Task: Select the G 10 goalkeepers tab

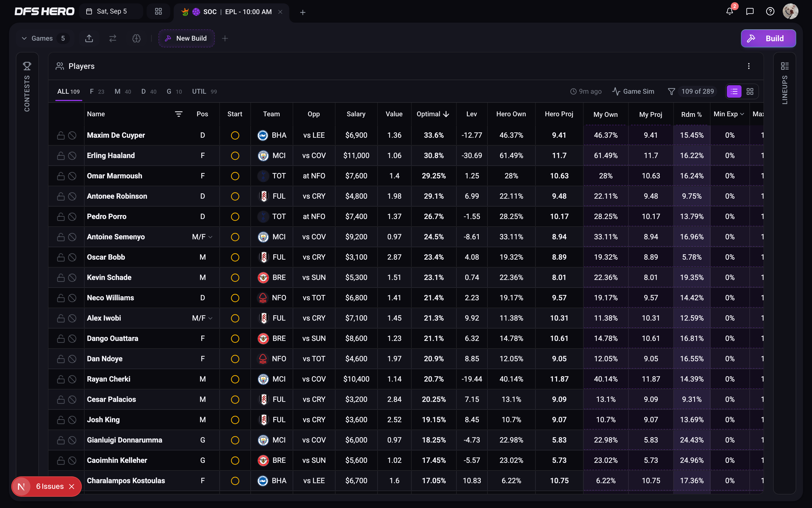Action: pos(174,91)
